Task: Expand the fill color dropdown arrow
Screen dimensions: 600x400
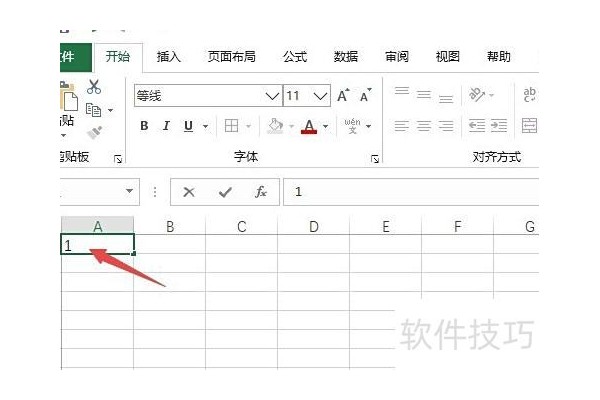Action: point(292,126)
